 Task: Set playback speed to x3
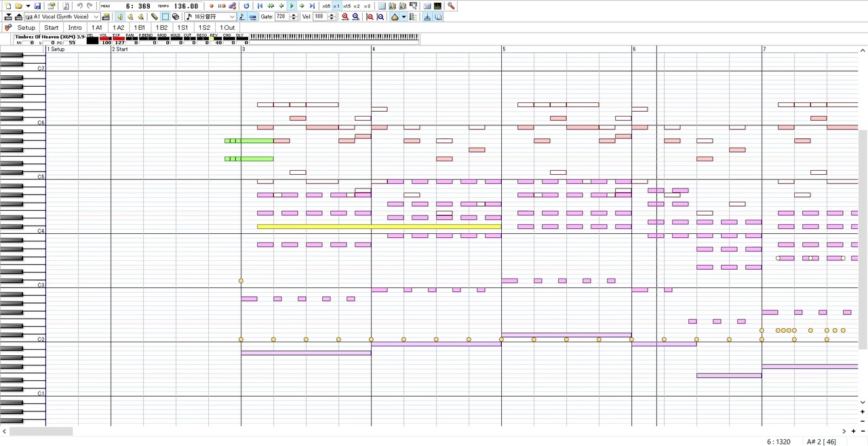pyautogui.click(x=367, y=6)
